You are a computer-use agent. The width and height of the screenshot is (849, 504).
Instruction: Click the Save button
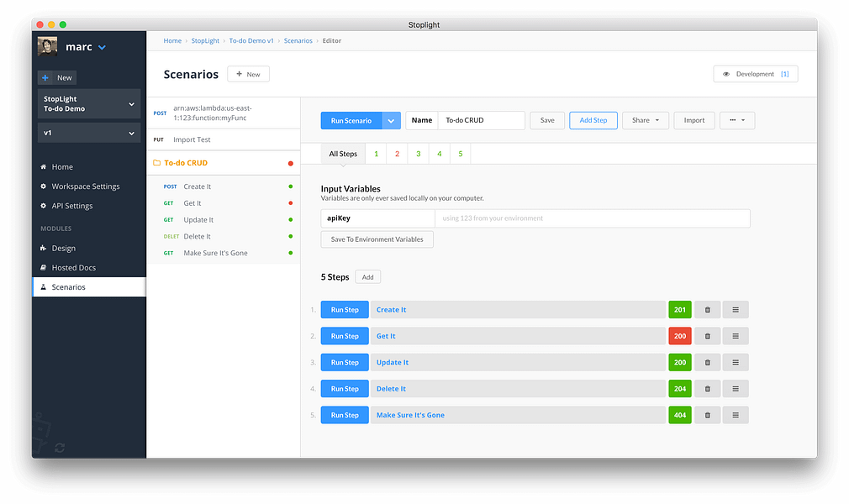click(x=547, y=120)
